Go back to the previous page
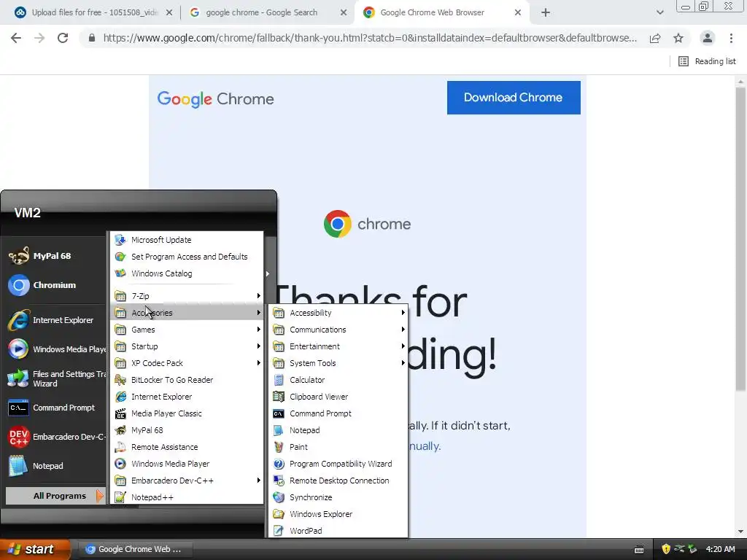747x560 pixels. 16,38
